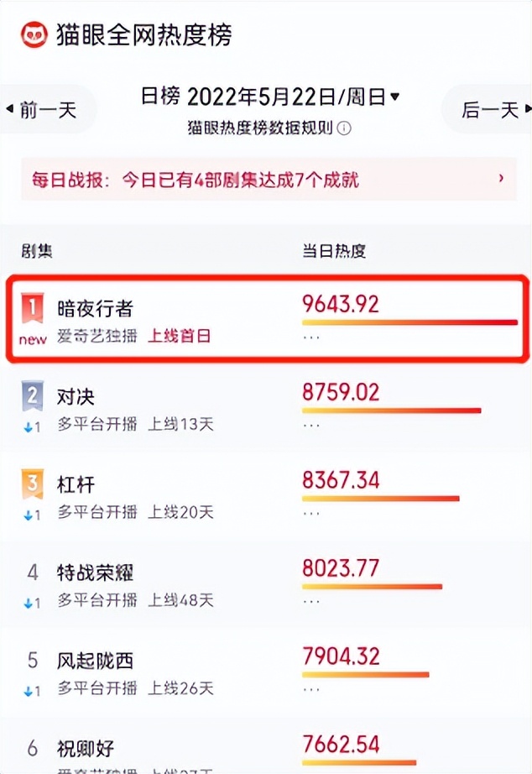Go to 后一天 next day
This screenshot has width=532, height=774.
click(x=495, y=110)
